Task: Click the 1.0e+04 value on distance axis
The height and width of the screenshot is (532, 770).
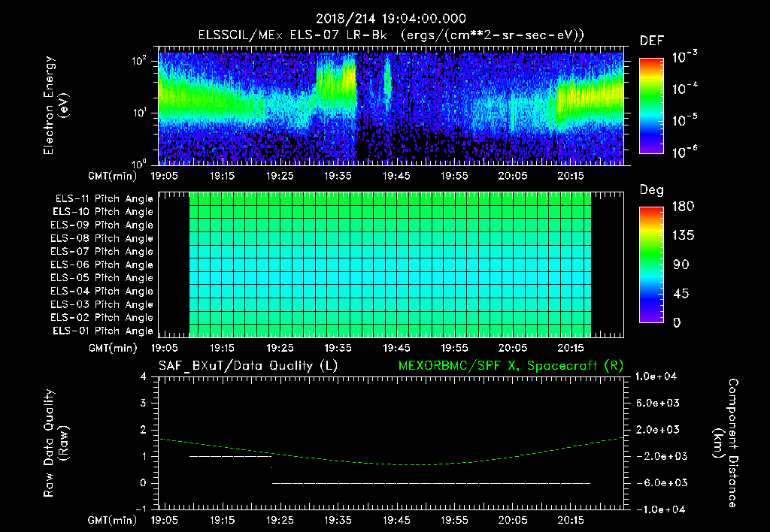Action: 656,376
